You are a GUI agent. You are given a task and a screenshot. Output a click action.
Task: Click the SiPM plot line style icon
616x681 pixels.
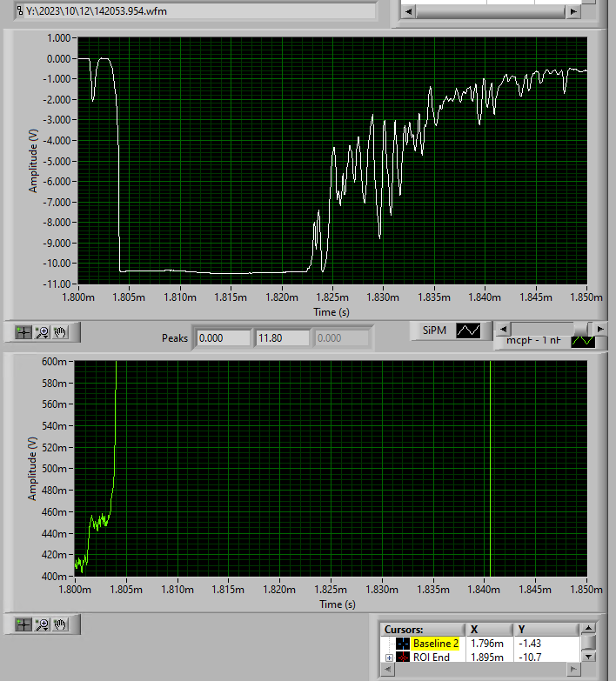(468, 330)
